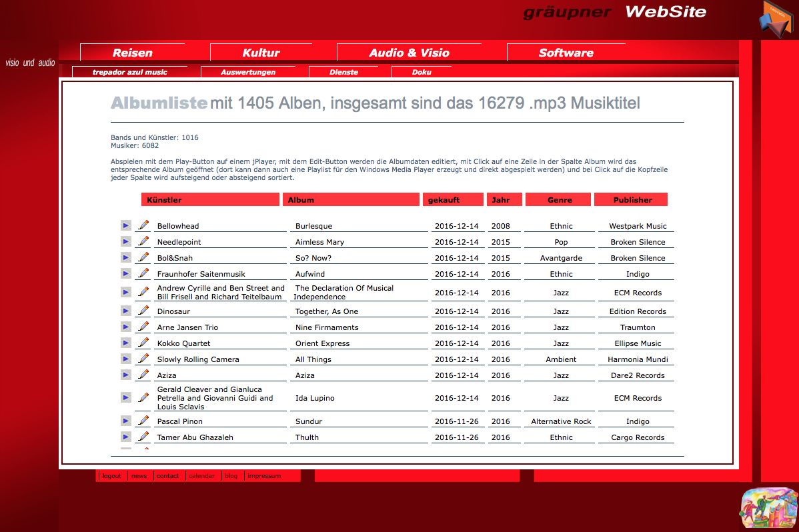Click the edit pencil for Needlepoint
This screenshot has width=799, height=532.
[143, 241]
